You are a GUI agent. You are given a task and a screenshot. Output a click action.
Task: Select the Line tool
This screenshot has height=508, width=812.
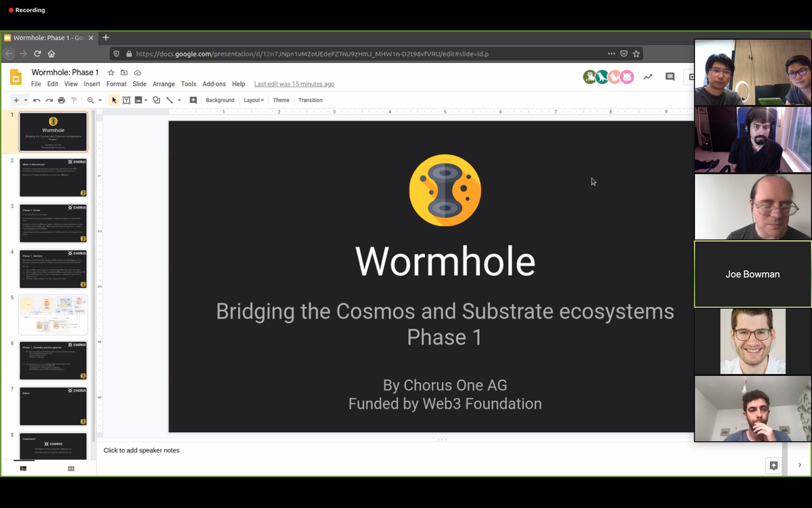169,100
